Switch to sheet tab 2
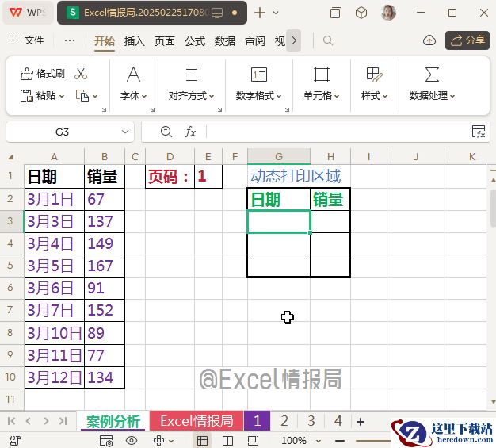The width and height of the screenshot is (496, 448). click(x=284, y=421)
